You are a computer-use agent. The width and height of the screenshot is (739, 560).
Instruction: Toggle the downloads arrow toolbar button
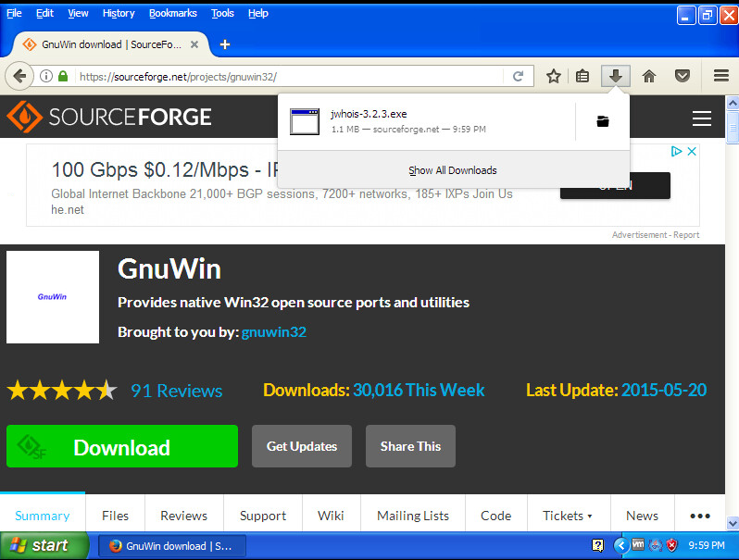pyautogui.click(x=616, y=76)
